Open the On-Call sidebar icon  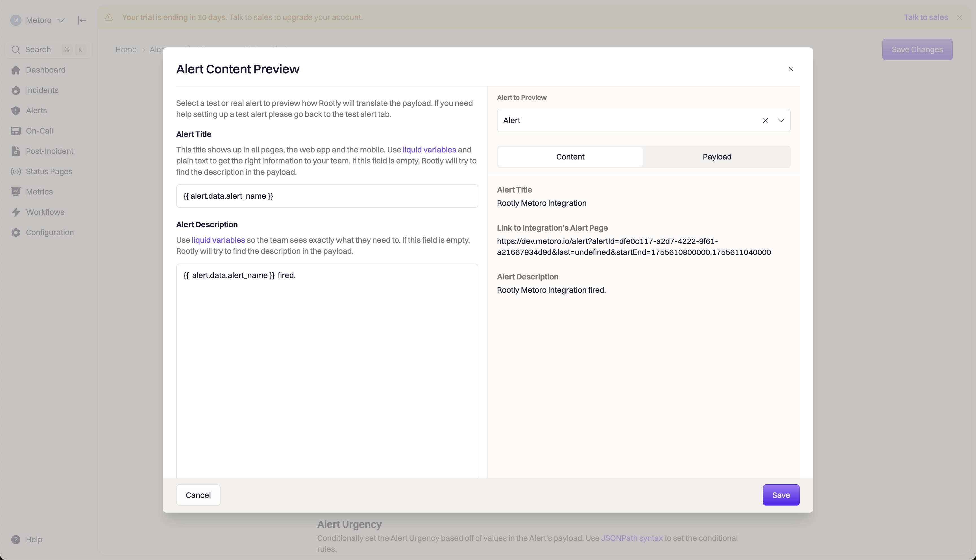tap(16, 131)
